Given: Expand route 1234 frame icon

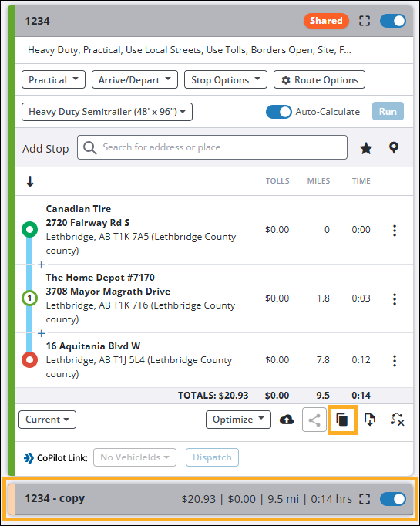Looking at the screenshot, I should (x=365, y=21).
